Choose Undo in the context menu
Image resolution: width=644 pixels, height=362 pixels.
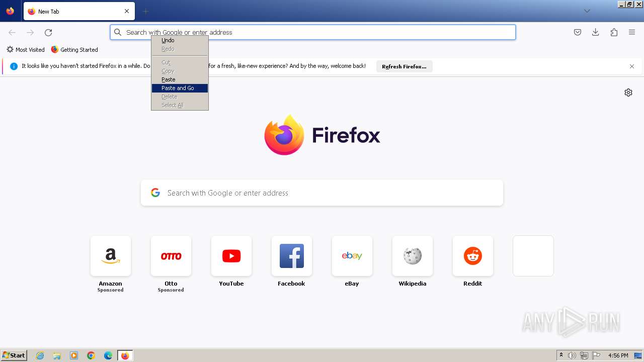pyautogui.click(x=180, y=40)
